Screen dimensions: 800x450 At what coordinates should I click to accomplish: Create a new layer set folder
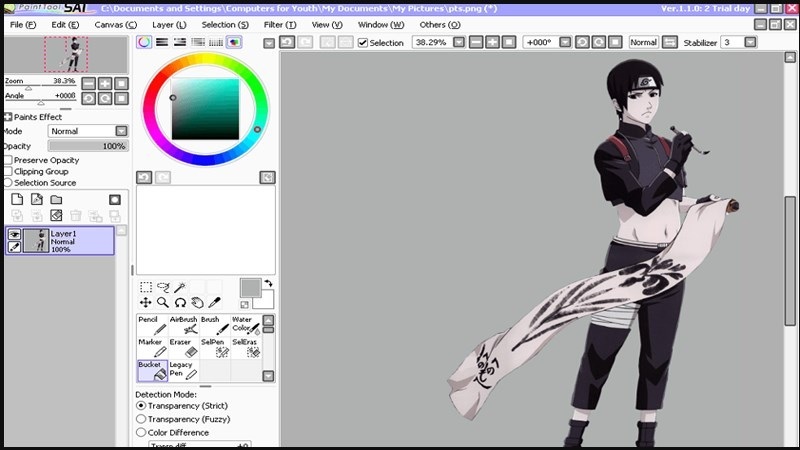pos(56,199)
